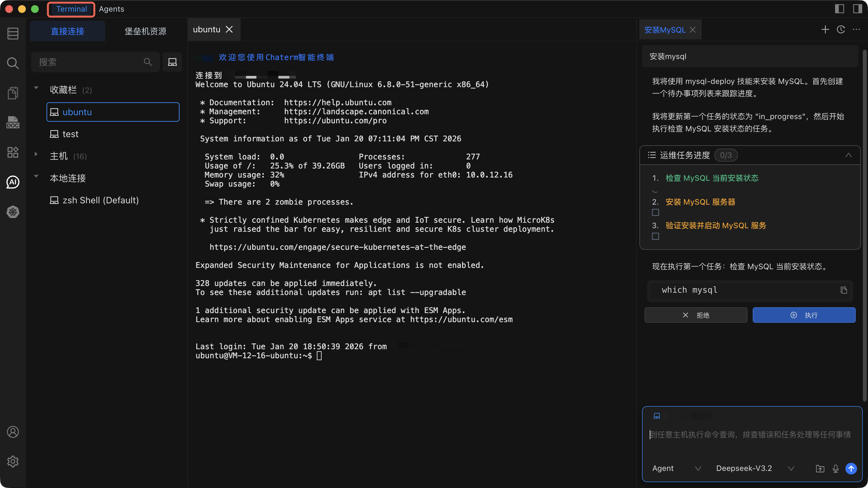The height and width of the screenshot is (488, 868).
Task: Expand the 主机 (16) tree group
Action: pos(36,155)
